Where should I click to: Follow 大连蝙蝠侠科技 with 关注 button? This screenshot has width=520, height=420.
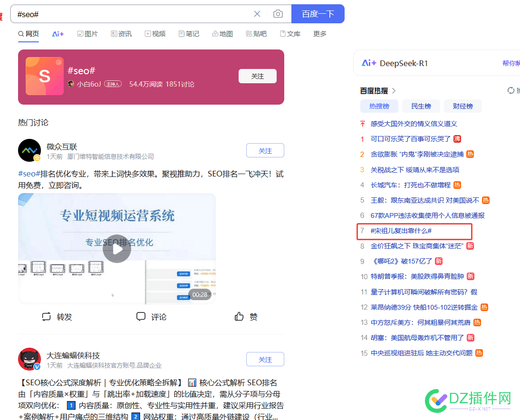pos(265,359)
